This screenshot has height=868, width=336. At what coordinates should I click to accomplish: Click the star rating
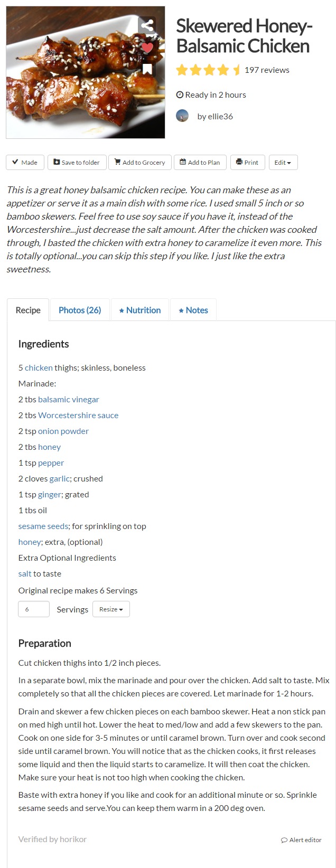point(208,70)
